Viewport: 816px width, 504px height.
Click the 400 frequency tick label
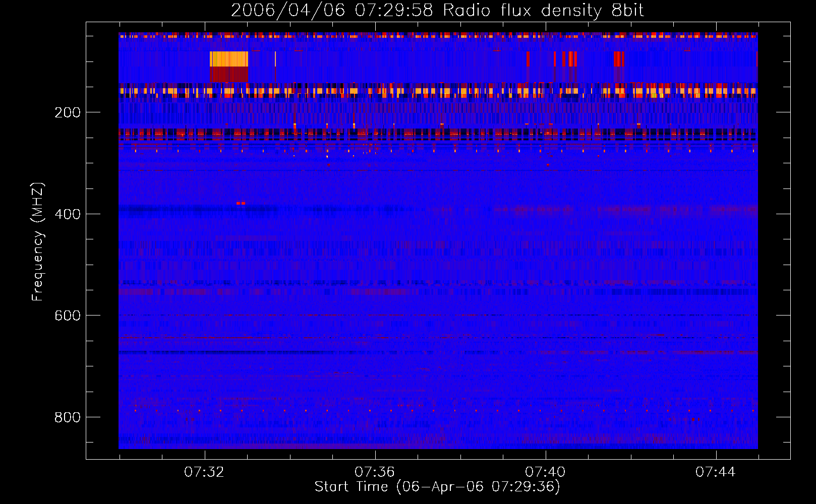tap(68, 214)
